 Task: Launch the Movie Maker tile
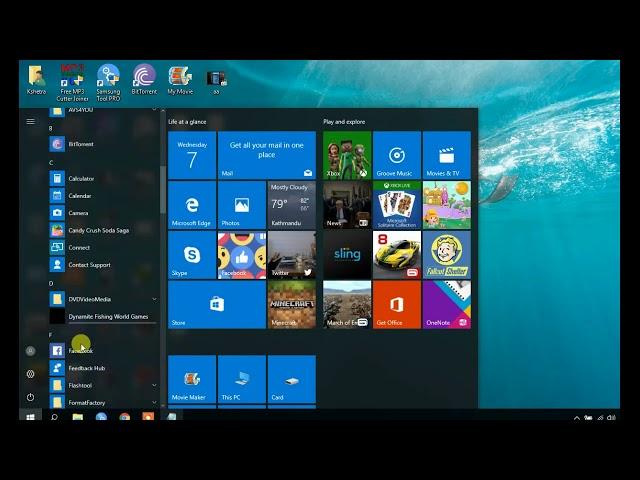[192, 379]
